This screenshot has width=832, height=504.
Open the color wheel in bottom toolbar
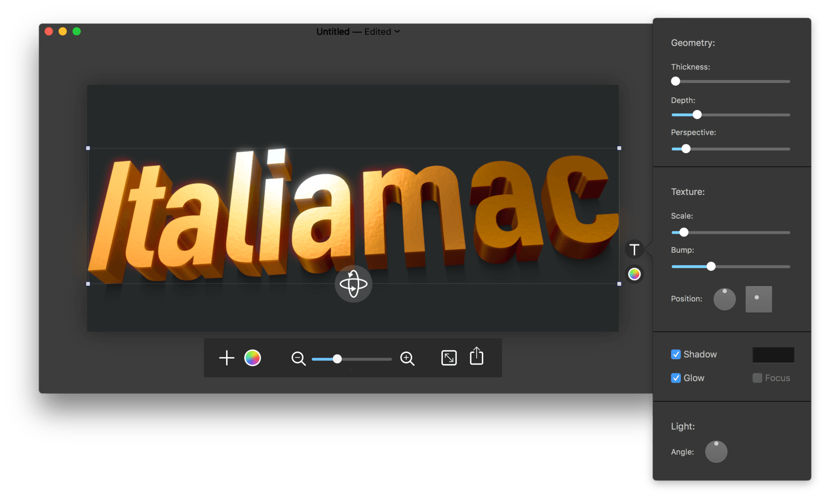[x=253, y=358]
